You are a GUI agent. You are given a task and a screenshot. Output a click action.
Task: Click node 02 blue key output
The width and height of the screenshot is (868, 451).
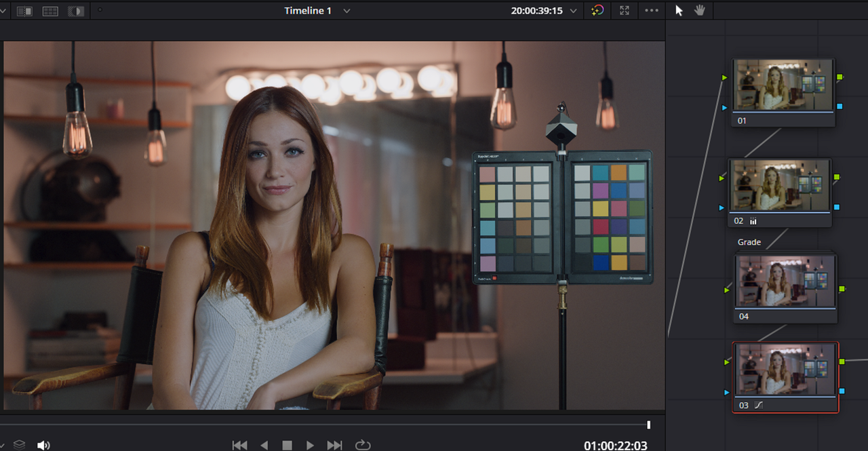click(x=836, y=207)
